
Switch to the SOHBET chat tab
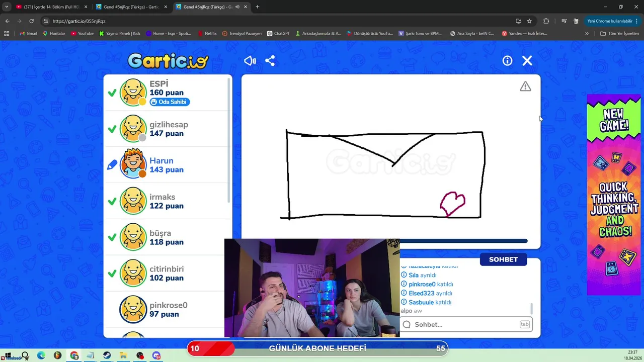[503, 259]
